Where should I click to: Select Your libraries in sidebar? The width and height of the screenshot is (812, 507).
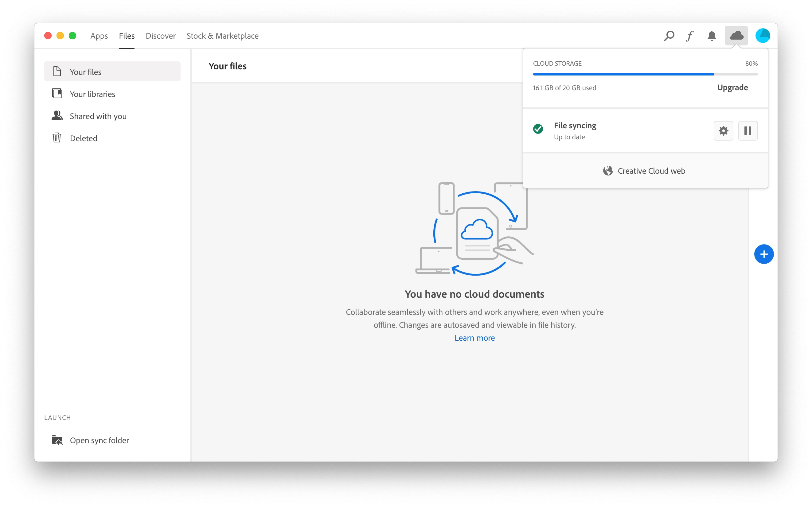(92, 94)
